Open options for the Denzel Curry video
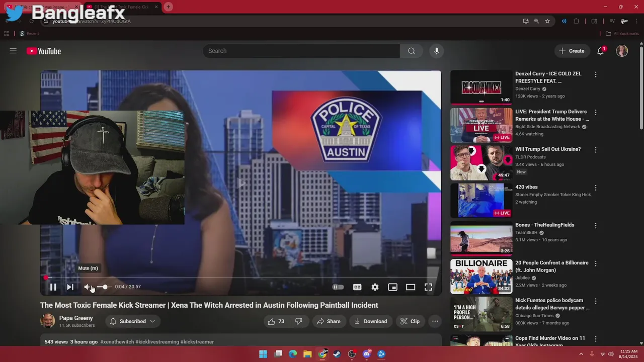Image resolution: width=644 pixels, height=362 pixels. 596,74
